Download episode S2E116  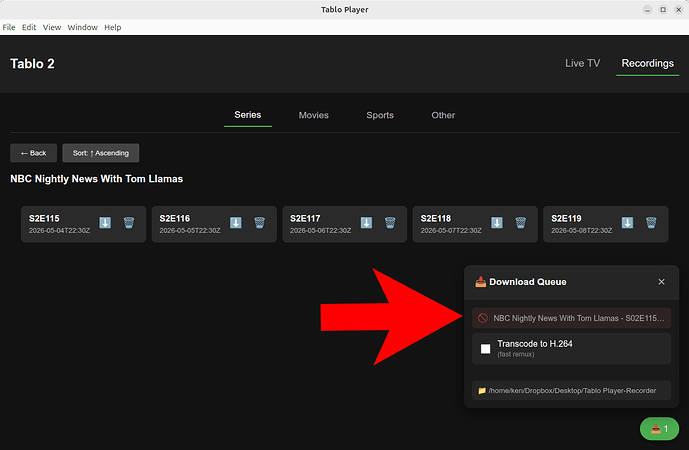(236, 223)
